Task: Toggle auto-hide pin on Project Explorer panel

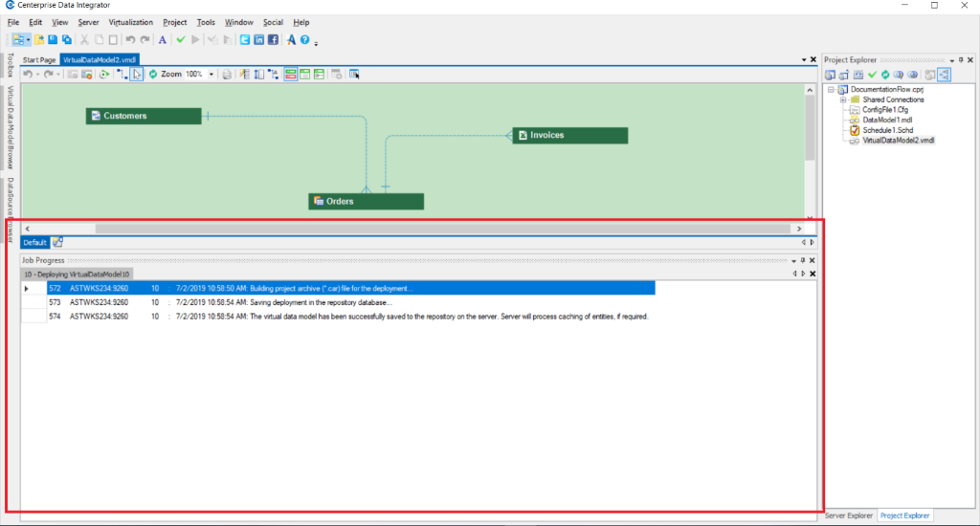Action: [962, 60]
